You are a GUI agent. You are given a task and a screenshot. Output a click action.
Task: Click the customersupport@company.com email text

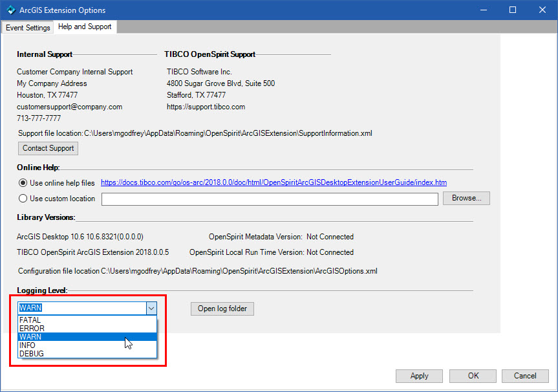tap(69, 107)
